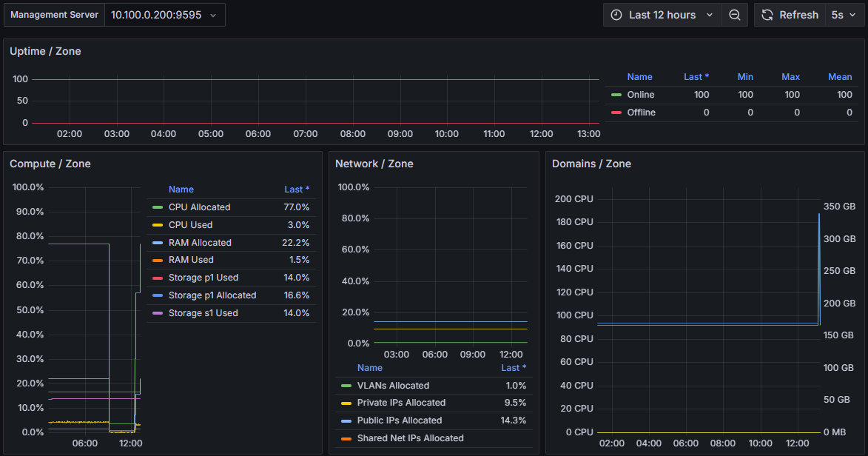Click the Mean column header in Uptime legend
Image resolution: width=868 pixels, height=456 pixels.
tap(840, 76)
